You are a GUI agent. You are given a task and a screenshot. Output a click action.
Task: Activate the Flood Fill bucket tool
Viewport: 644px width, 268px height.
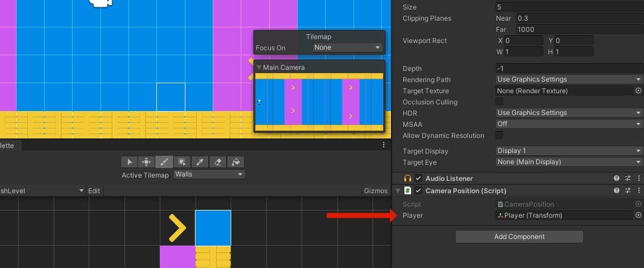[236, 162]
